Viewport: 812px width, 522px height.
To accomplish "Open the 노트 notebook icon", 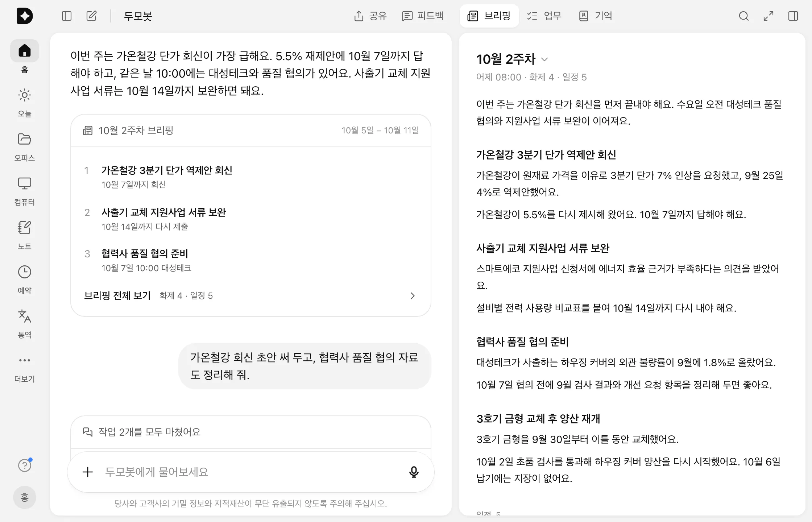I will pos(25,228).
